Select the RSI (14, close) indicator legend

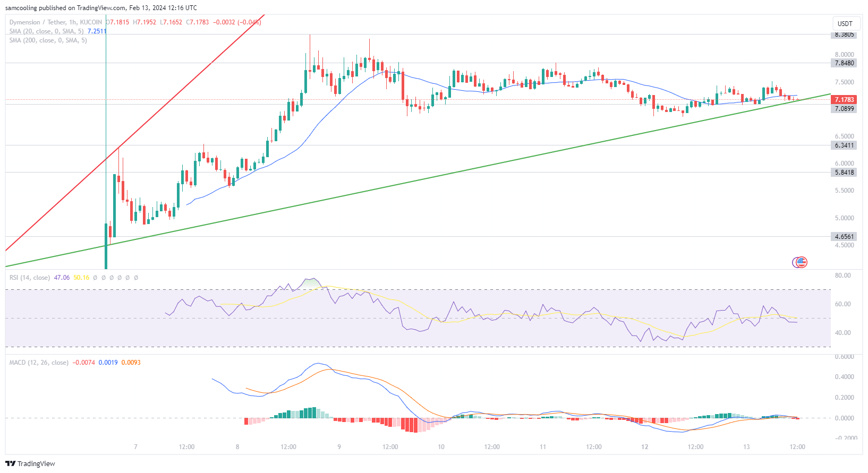click(x=30, y=278)
